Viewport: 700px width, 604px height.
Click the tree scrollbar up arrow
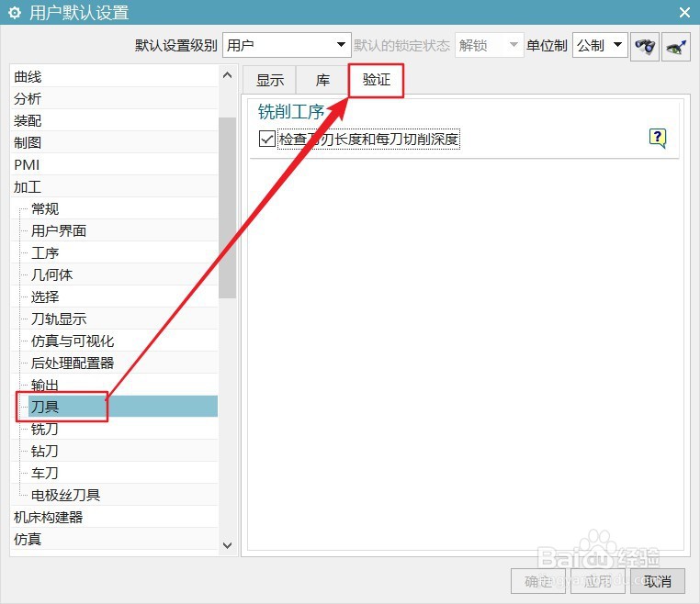click(227, 75)
